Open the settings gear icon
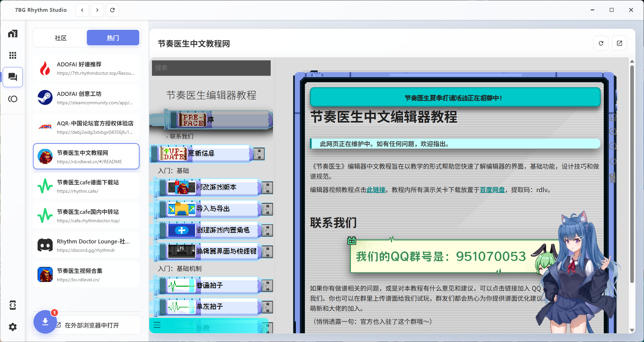This screenshot has height=342, width=644. point(13,327)
